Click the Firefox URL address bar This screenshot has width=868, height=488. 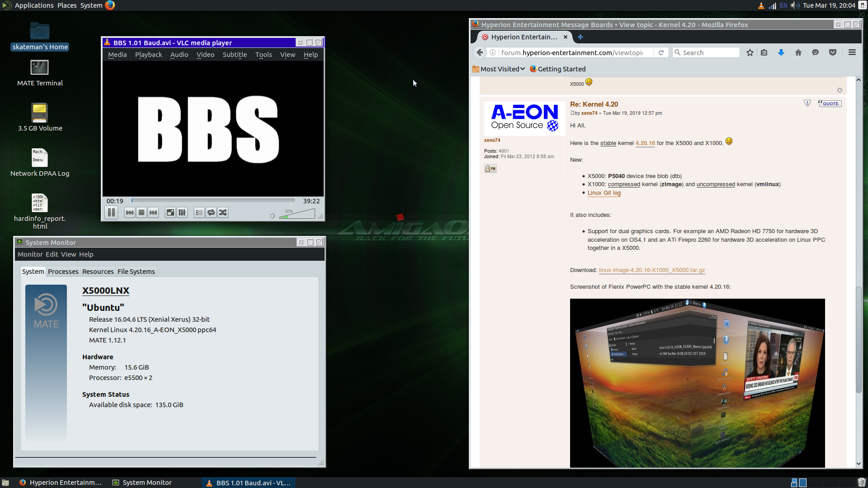click(572, 52)
